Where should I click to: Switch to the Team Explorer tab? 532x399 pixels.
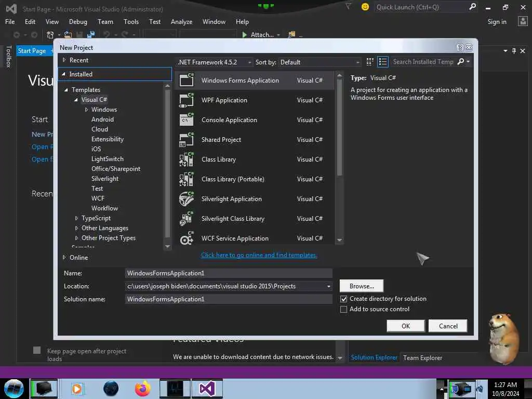click(x=422, y=357)
